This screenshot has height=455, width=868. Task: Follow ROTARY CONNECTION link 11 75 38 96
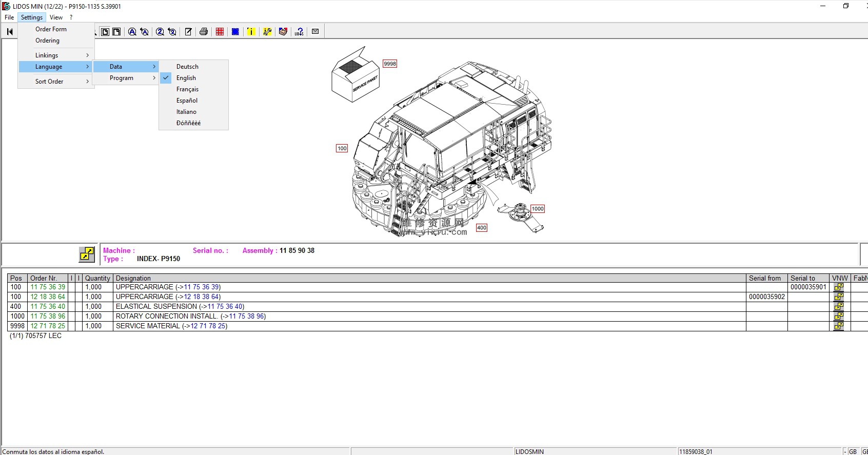tap(246, 316)
